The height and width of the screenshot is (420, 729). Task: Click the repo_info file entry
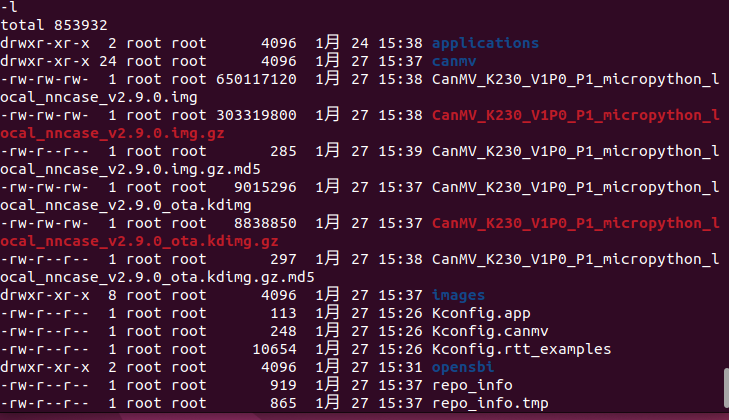pos(471,385)
